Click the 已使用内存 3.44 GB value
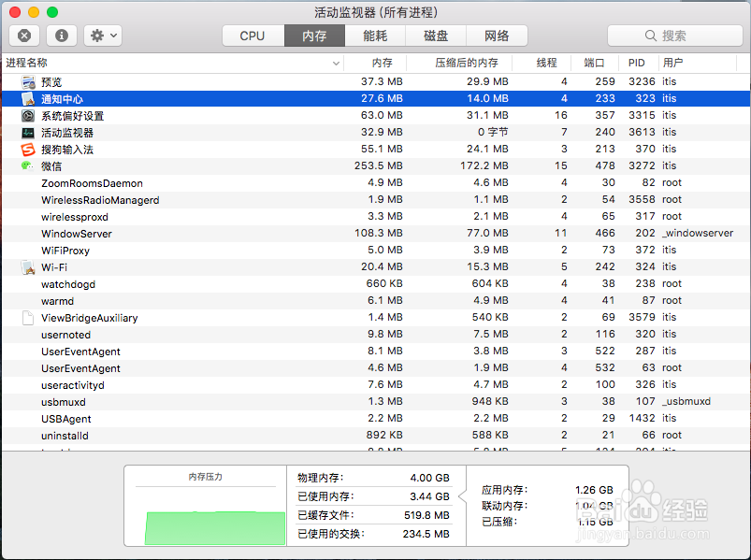The image size is (751, 560). tap(429, 496)
